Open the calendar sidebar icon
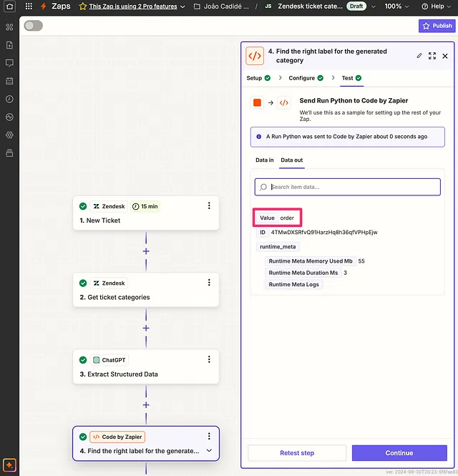Screen dimensions: 458x476 pyautogui.click(x=9, y=81)
